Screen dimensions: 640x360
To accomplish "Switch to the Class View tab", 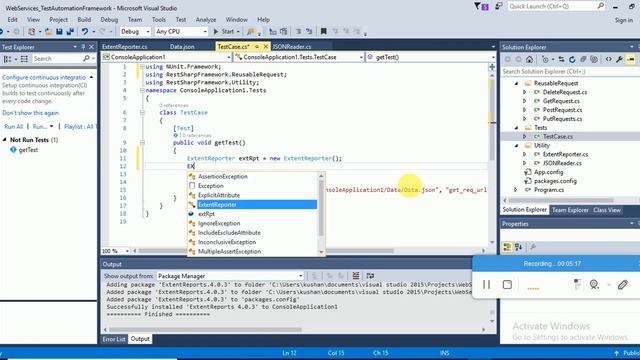I will click(607, 210).
